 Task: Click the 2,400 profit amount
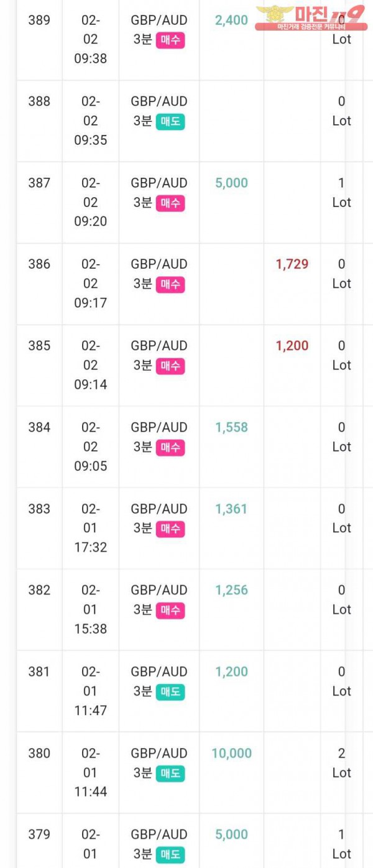[231, 20]
